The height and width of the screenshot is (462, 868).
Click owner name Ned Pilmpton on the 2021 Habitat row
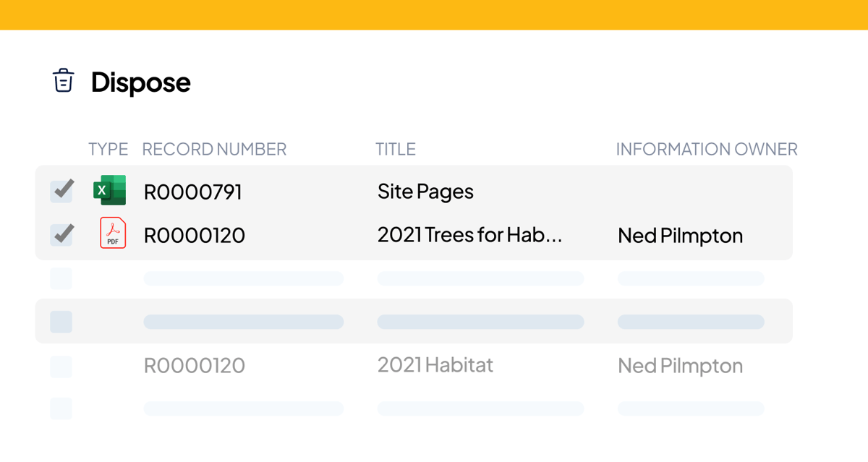[679, 366]
